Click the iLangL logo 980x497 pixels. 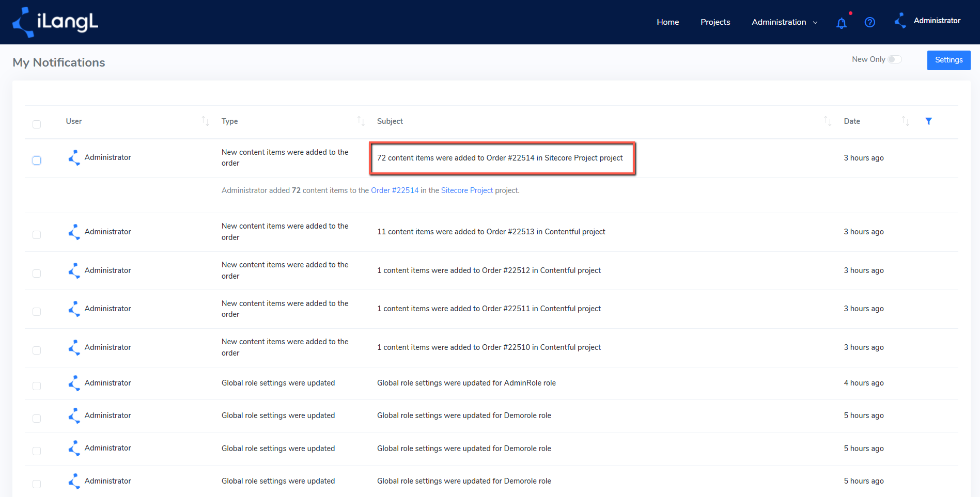55,22
